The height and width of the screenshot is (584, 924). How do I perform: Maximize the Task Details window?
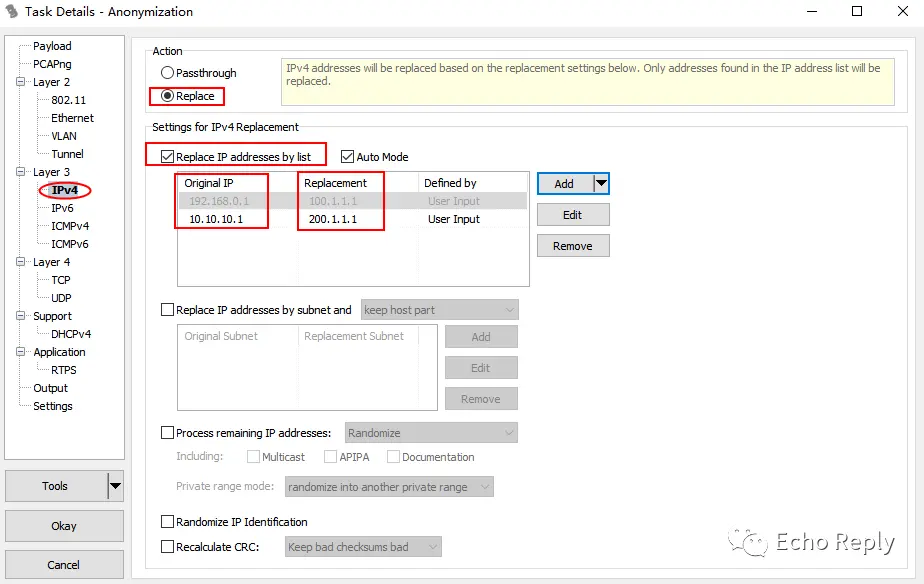tap(857, 11)
